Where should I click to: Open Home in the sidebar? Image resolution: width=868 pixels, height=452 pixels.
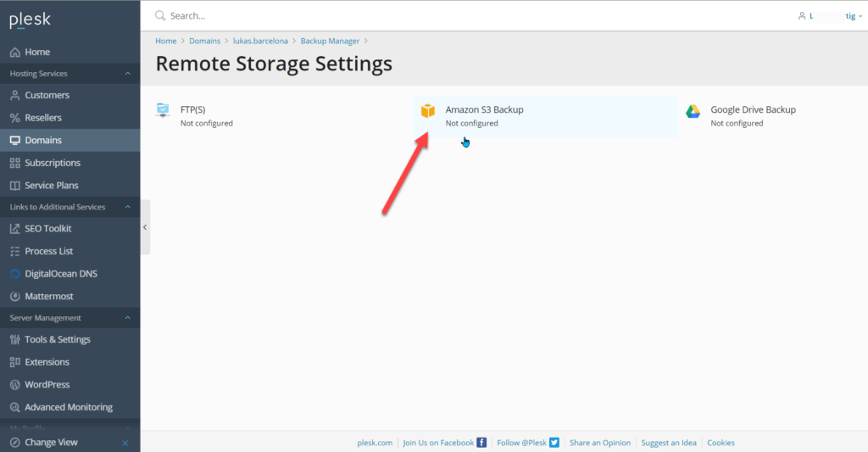70,52
